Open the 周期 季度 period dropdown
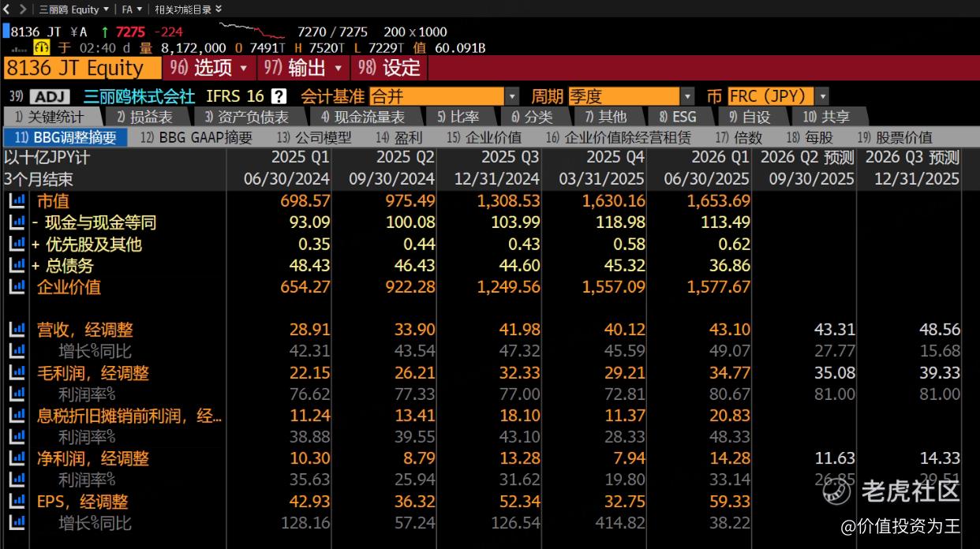 click(x=687, y=96)
